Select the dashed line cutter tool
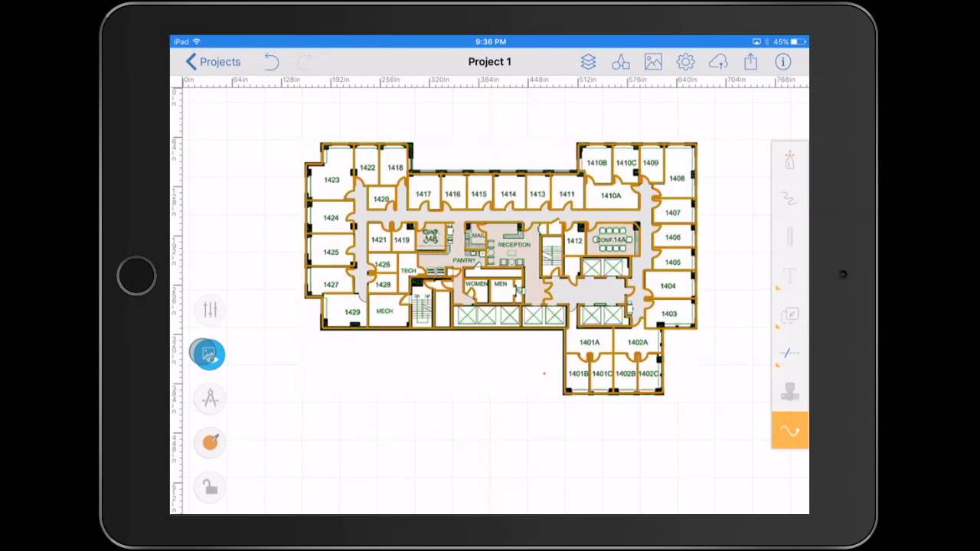980x551 pixels. [x=790, y=353]
